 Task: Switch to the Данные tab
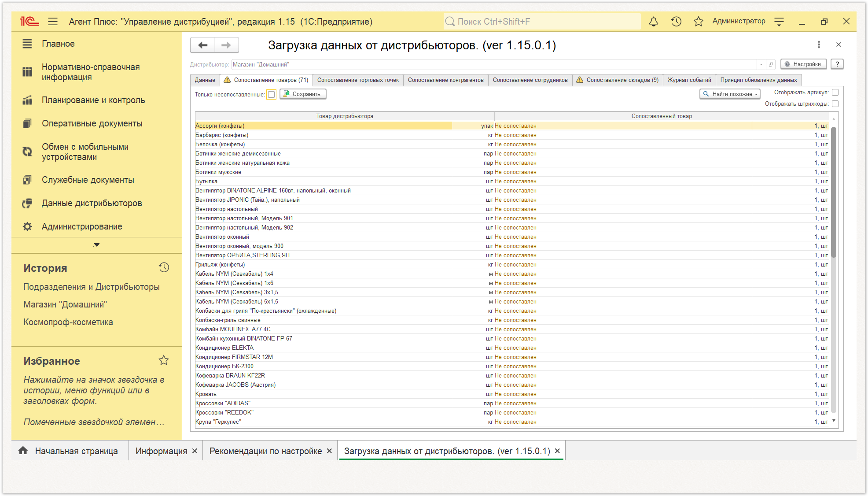(205, 80)
